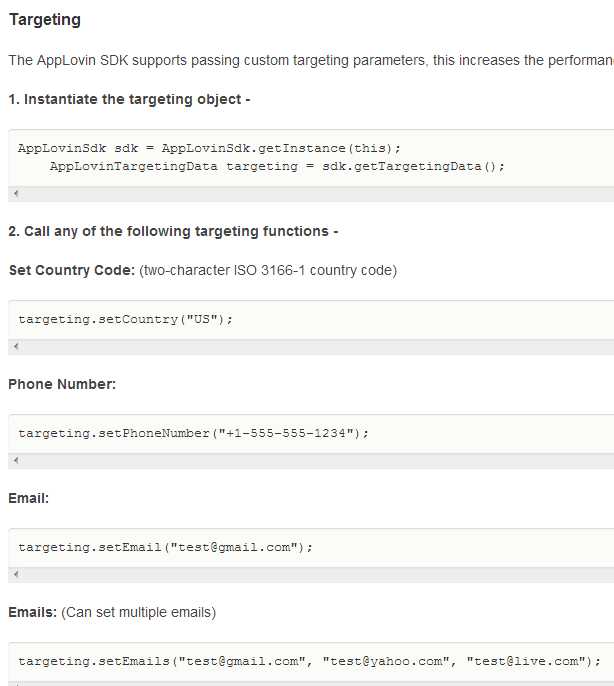Click the targeting.setPhoneNumber code line
Screen dimensions: 614x686
click(193, 434)
